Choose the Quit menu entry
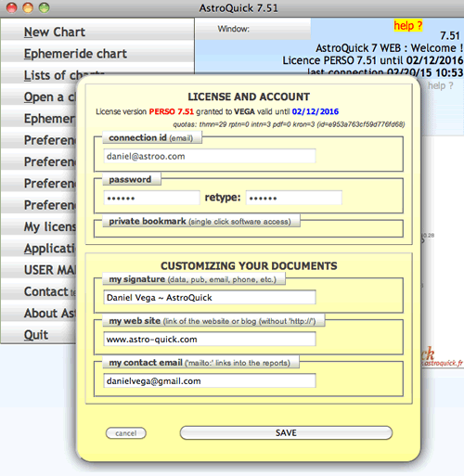The height and width of the screenshot is (476, 464). coord(38,335)
